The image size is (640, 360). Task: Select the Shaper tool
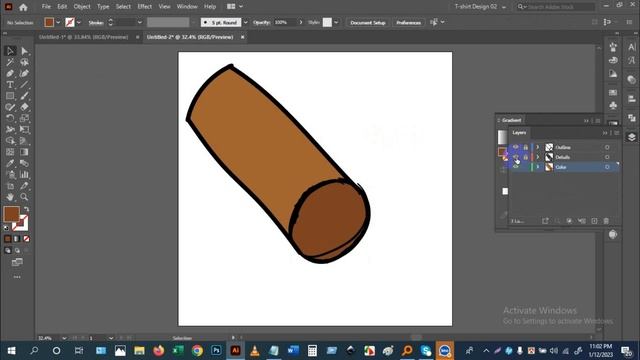10,107
